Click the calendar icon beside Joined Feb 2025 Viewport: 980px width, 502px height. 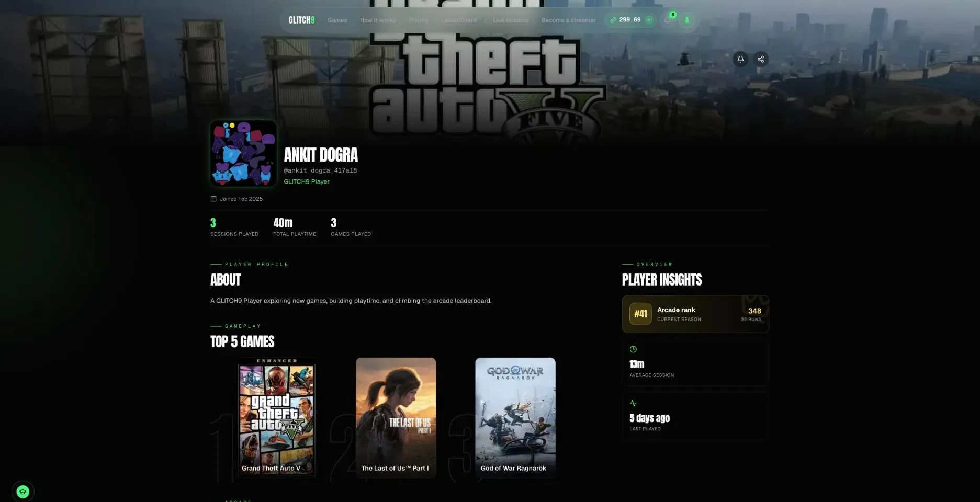pos(213,199)
